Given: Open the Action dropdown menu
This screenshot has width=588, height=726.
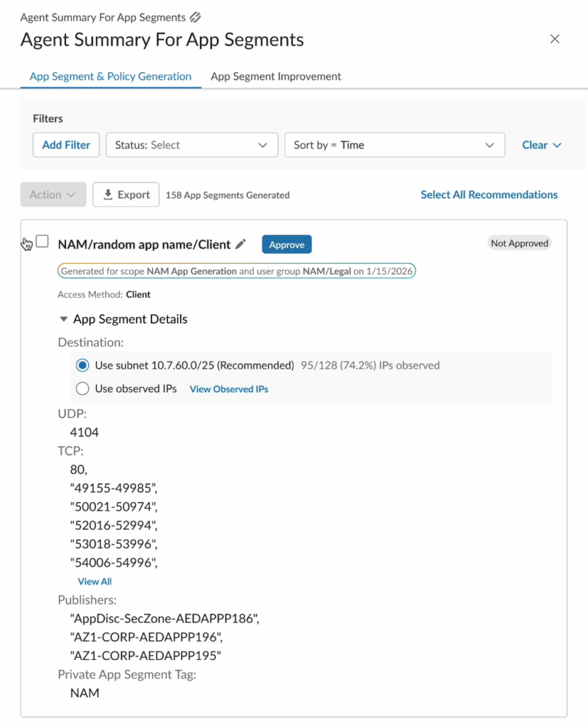Looking at the screenshot, I should [53, 195].
